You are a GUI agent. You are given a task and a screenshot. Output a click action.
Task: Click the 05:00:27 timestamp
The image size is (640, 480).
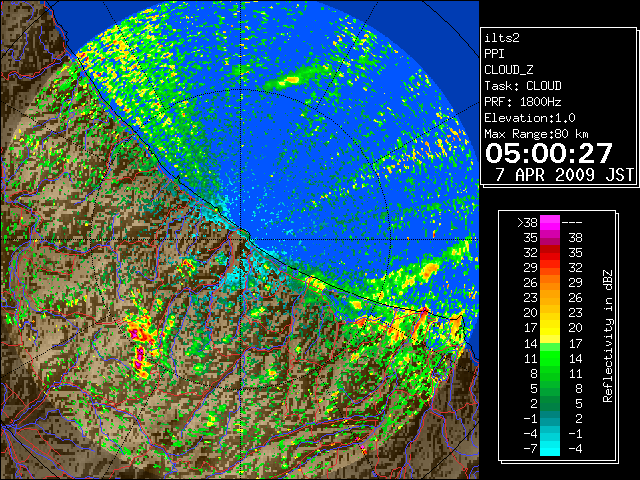click(x=549, y=153)
